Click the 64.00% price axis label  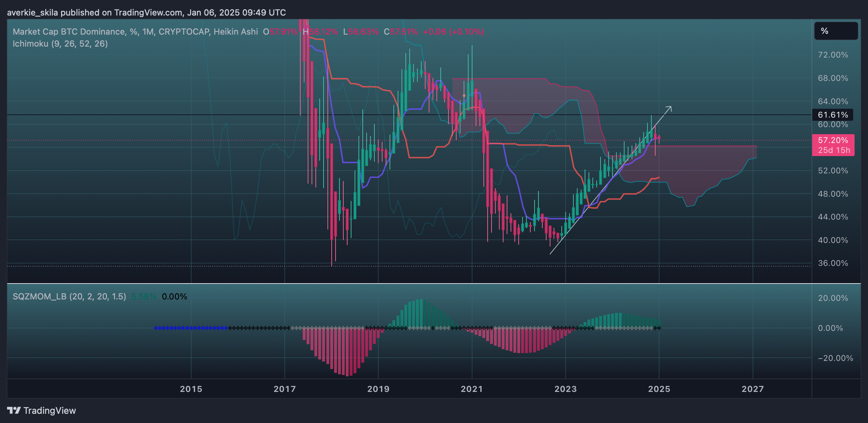[833, 101]
